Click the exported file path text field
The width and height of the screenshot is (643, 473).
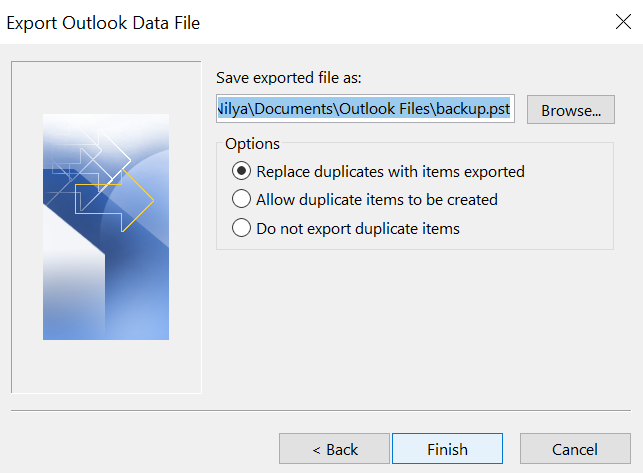(x=365, y=109)
